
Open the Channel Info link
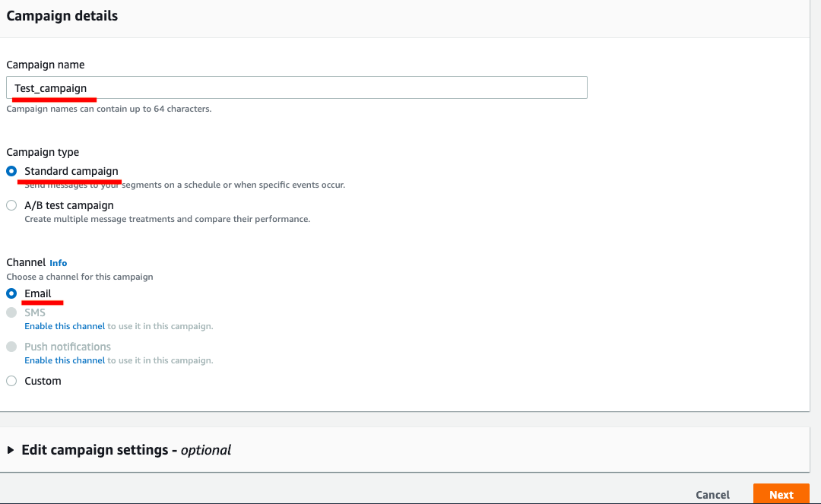59,263
